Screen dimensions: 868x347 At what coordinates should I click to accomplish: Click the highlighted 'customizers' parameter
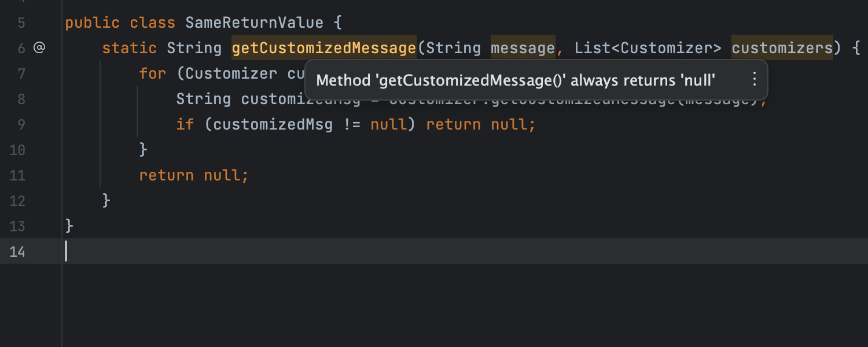click(782, 48)
